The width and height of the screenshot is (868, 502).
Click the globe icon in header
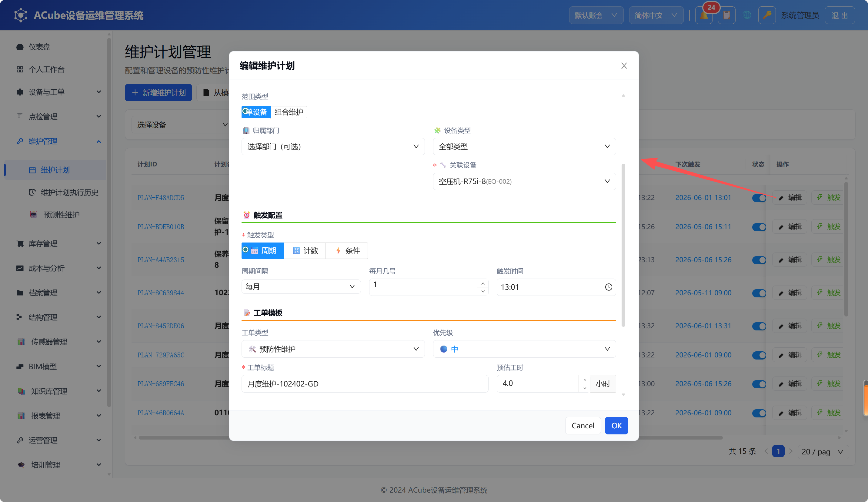point(747,15)
